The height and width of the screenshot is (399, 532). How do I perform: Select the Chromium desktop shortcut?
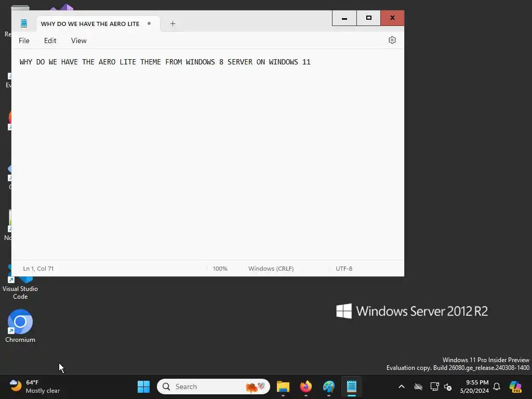[20, 326]
